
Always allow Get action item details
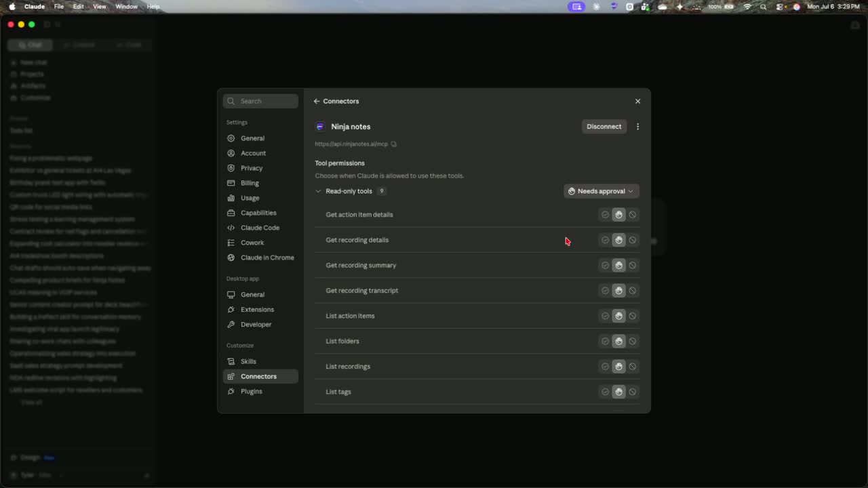click(x=605, y=215)
